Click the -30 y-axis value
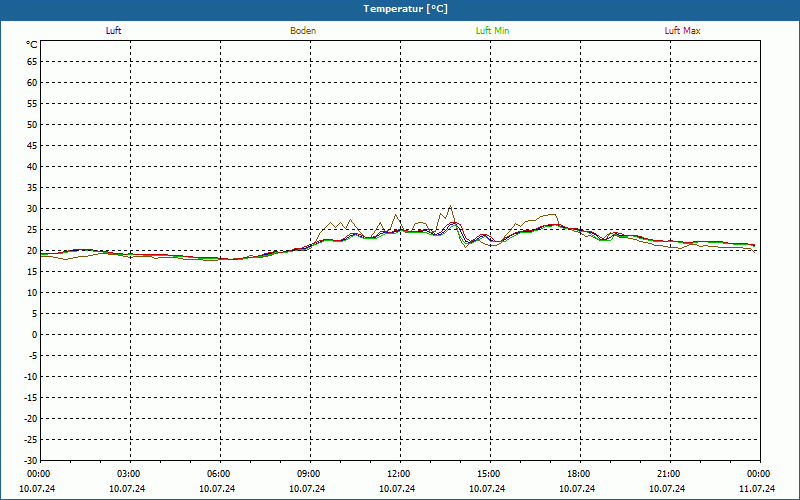Image resolution: width=800 pixels, height=500 pixels. point(30,461)
